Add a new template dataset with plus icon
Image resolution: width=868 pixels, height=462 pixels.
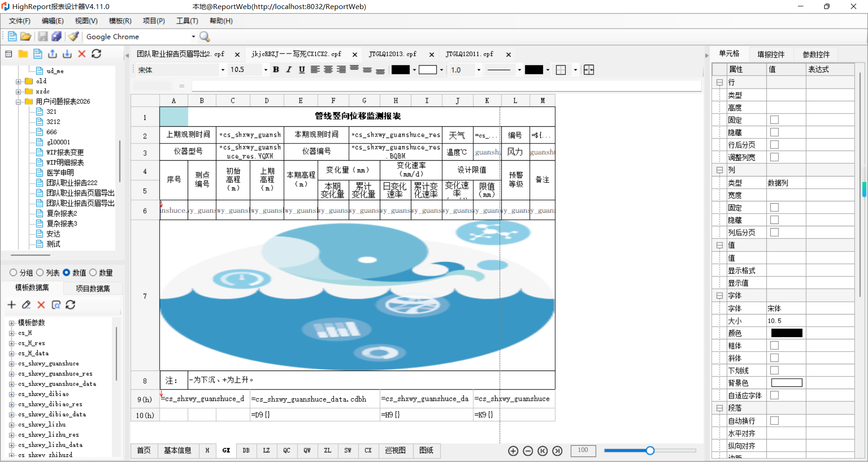click(x=12, y=305)
